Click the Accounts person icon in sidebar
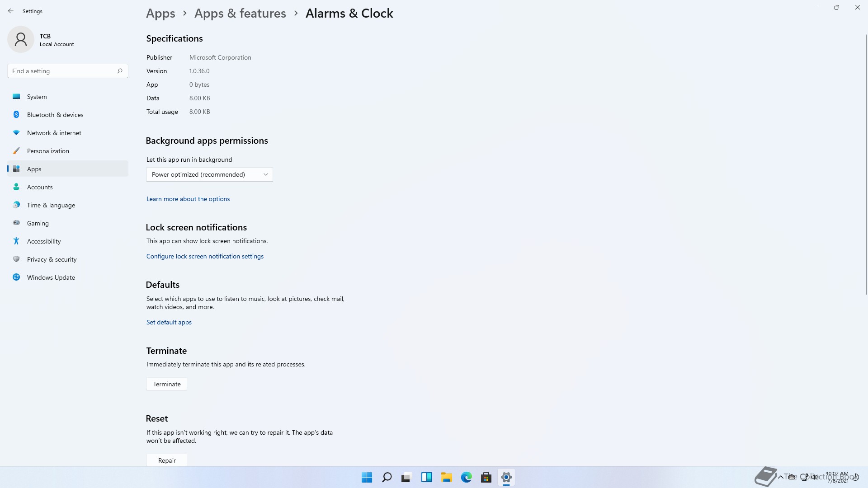 point(16,187)
